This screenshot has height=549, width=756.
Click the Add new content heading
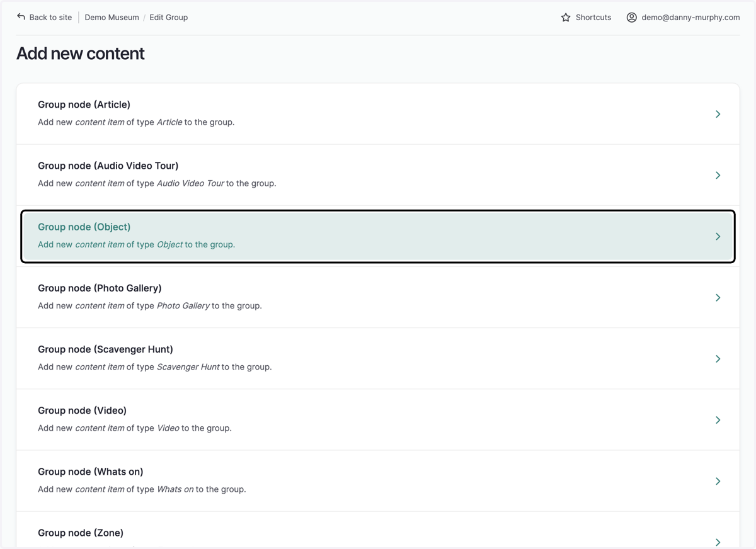coord(80,54)
